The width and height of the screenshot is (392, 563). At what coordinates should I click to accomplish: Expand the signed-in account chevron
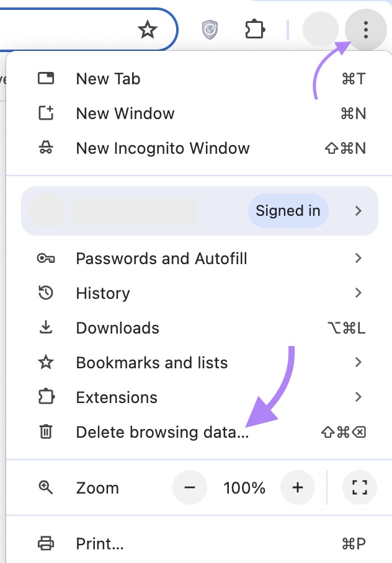358,211
